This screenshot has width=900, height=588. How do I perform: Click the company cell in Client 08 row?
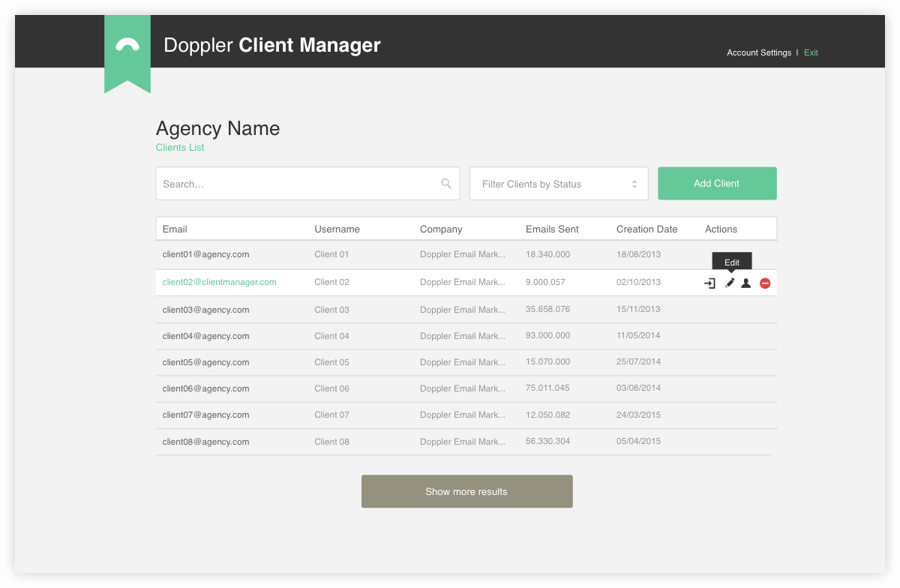point(463,442)
